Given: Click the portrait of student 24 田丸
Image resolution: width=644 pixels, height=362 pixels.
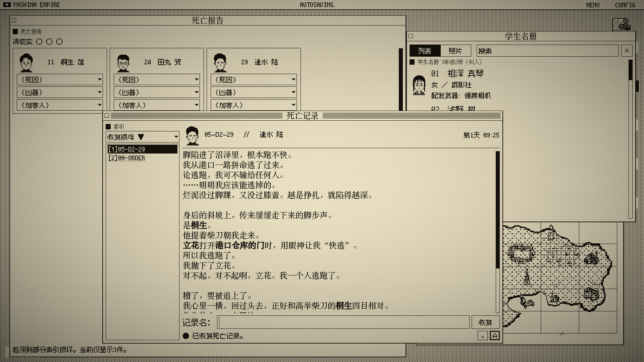Looking at the screenshot, I should tap(123, 63).
